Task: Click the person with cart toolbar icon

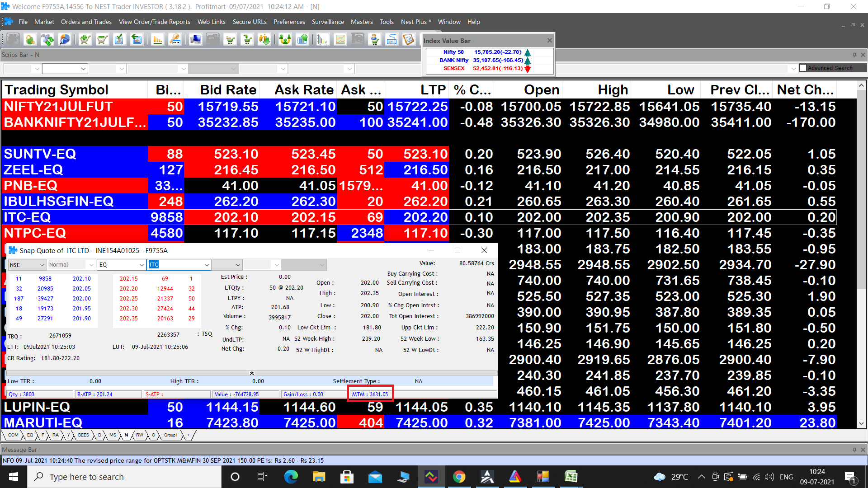Action: click(375, 40)
